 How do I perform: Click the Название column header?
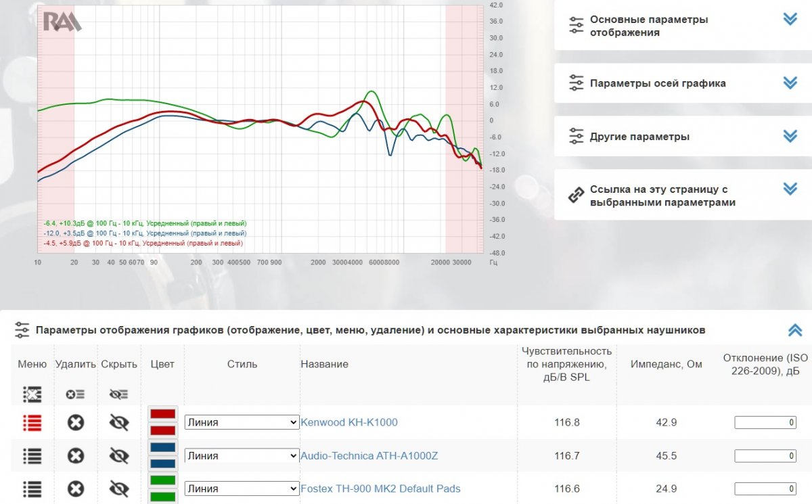point(324,364)
